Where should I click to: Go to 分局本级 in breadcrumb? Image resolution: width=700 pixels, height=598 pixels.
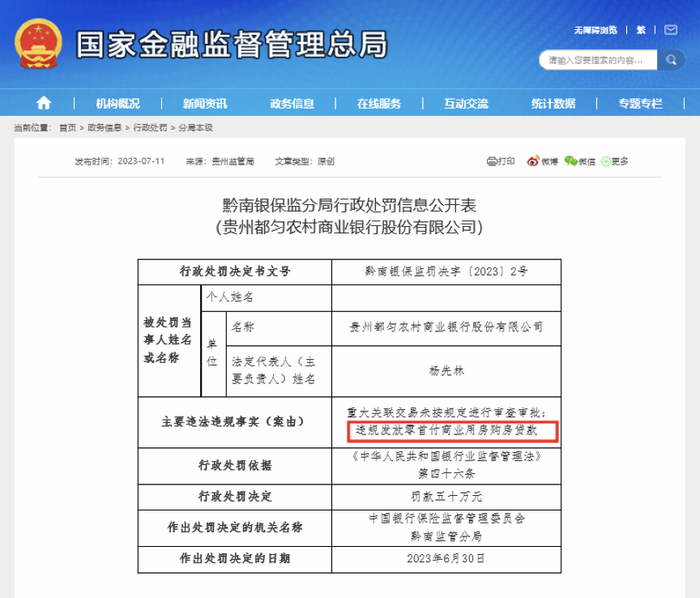(196, 128)
